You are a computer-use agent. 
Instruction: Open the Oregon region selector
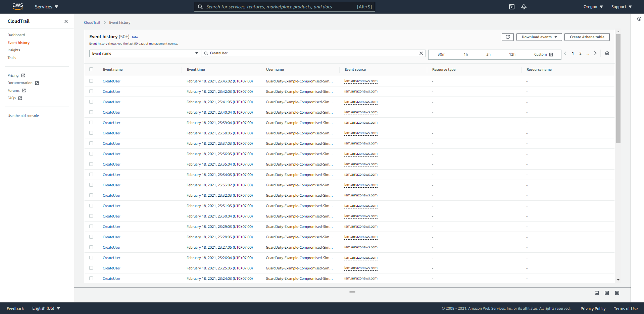tap(593, 7)
